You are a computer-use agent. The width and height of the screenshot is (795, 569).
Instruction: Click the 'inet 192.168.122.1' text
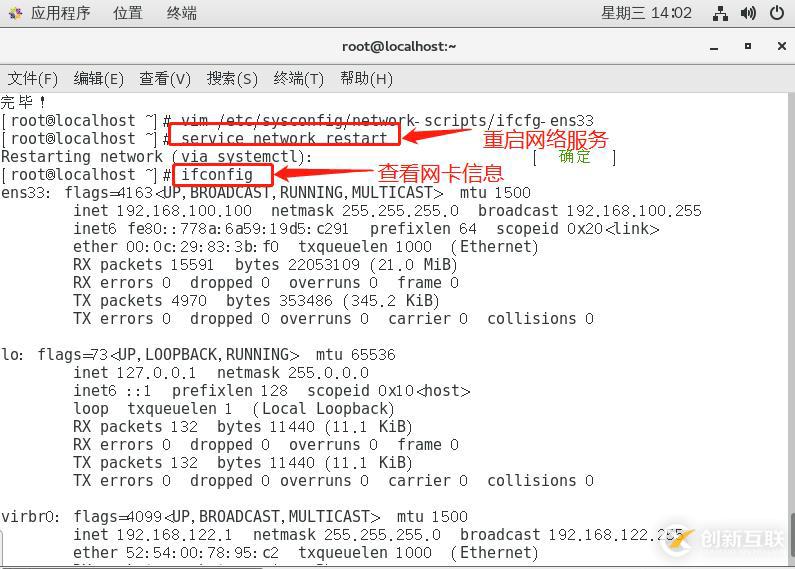[x=153, y=535]
